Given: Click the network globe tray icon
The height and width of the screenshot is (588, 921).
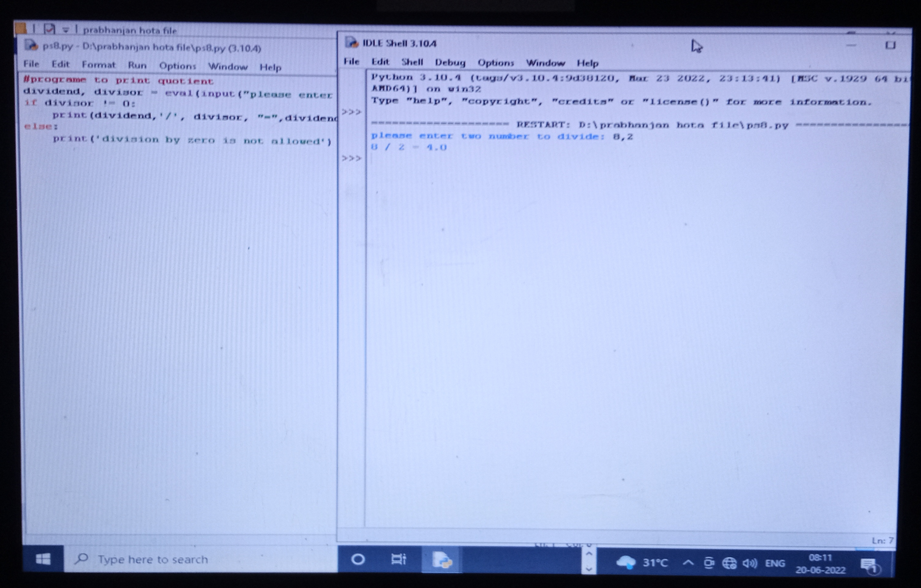Looking at the screenshot, I should pyautogui.click(x=729, y=563).
